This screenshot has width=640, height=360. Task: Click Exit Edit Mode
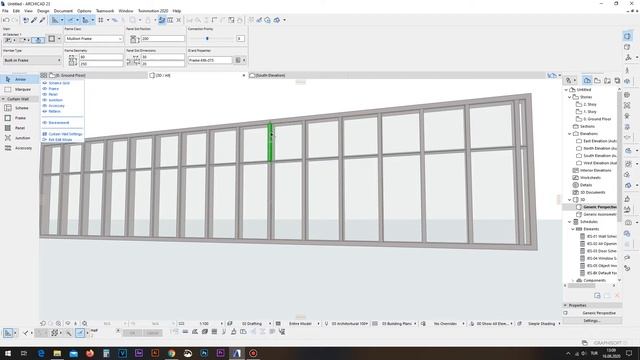[x=60, y=140]
